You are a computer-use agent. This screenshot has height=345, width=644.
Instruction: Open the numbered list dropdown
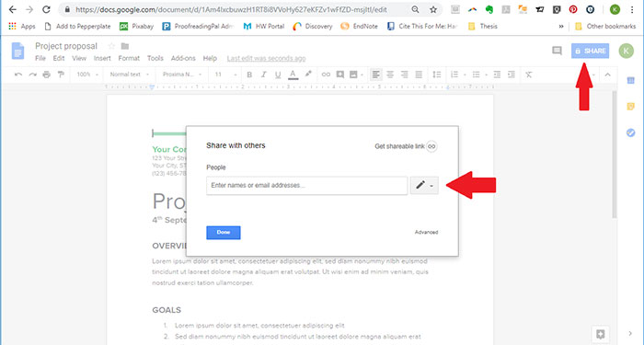click(x=465, y=75)
